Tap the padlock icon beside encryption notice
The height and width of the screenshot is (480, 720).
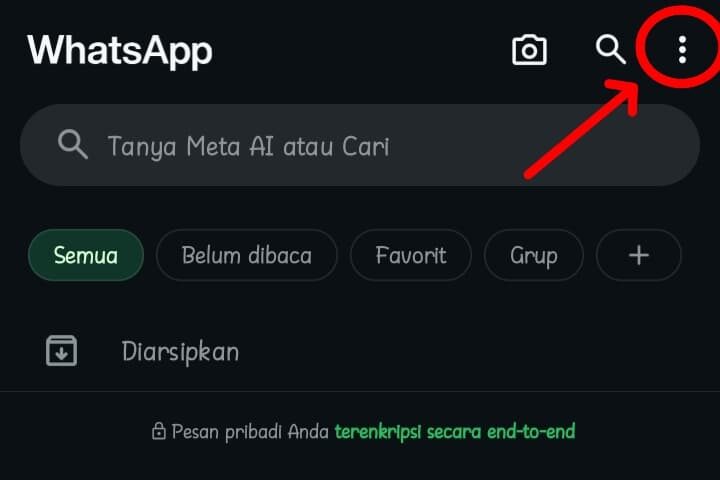(158, 431)
